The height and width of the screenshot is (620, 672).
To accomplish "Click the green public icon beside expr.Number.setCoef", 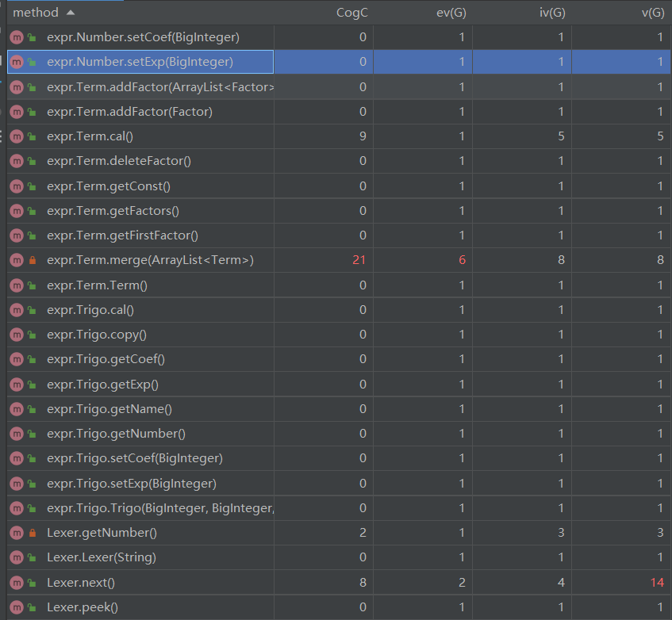I will click(32, 37).
